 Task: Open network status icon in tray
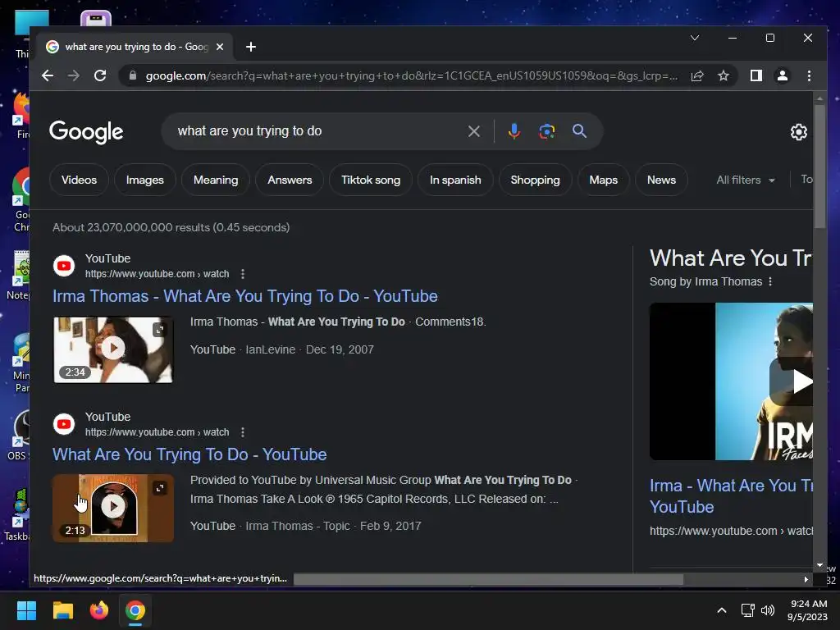[x=747, y=610]
